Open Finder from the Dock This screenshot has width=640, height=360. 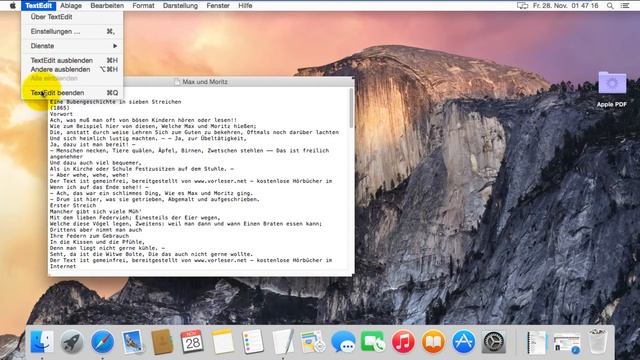click(x=42, y=342)
